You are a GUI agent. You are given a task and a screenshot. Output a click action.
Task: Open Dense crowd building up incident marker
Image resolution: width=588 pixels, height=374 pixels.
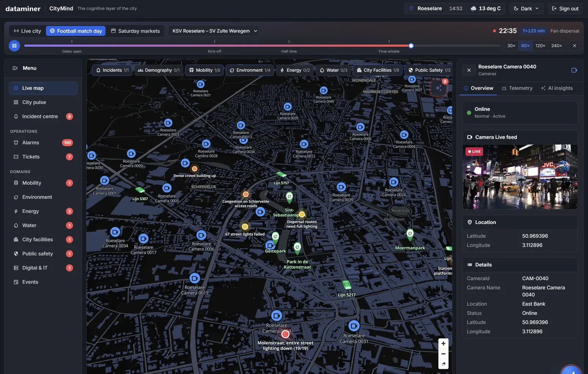(x=195, y=169)
